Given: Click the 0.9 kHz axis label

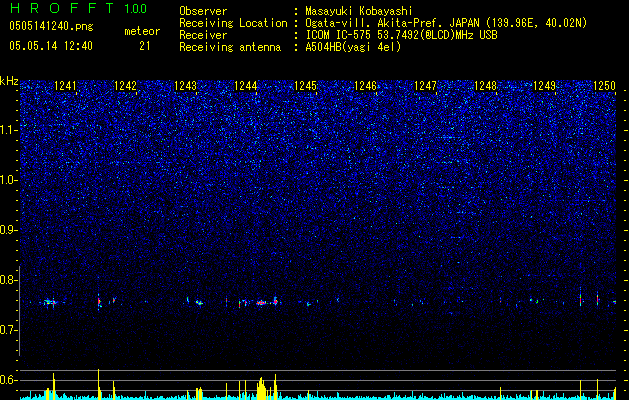Looking at the screenshot, I should point(8,230).
